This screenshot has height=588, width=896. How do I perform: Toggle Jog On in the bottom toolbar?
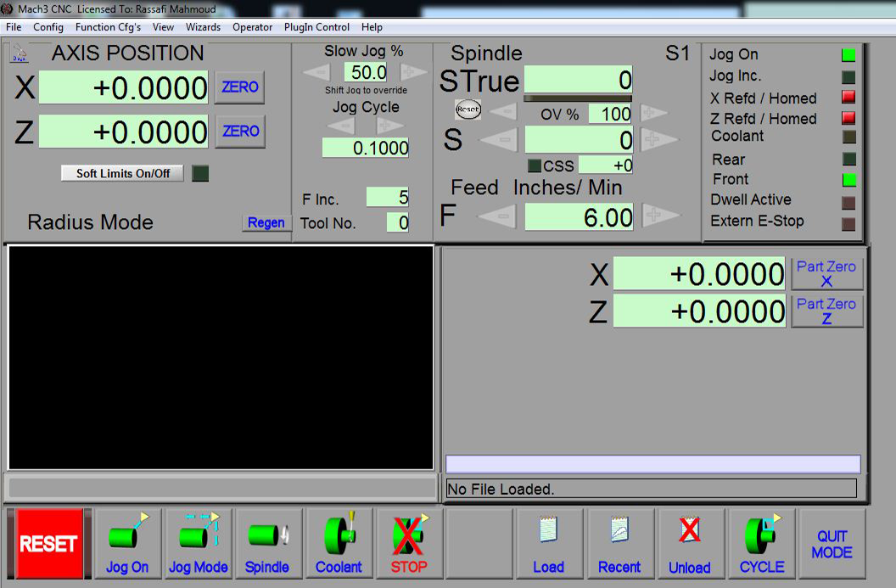point(127,543)
